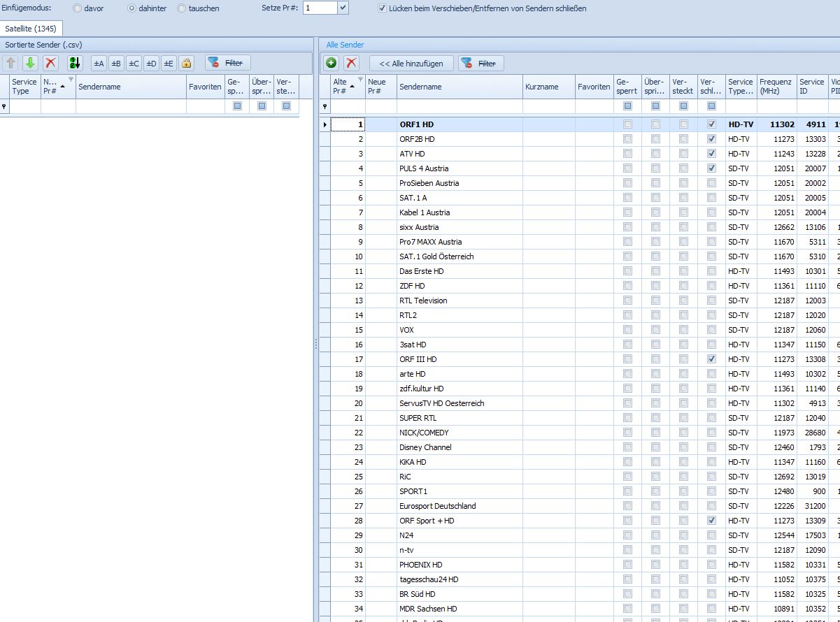Sort by 'Neue Pr#' column header

coord(380,87)
